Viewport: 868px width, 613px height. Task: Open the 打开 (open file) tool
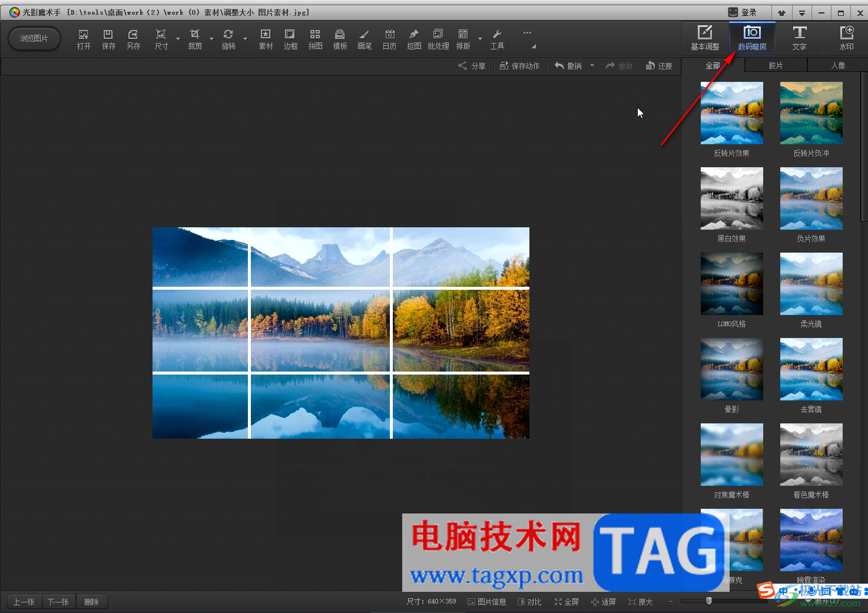[x=84, y=39]
